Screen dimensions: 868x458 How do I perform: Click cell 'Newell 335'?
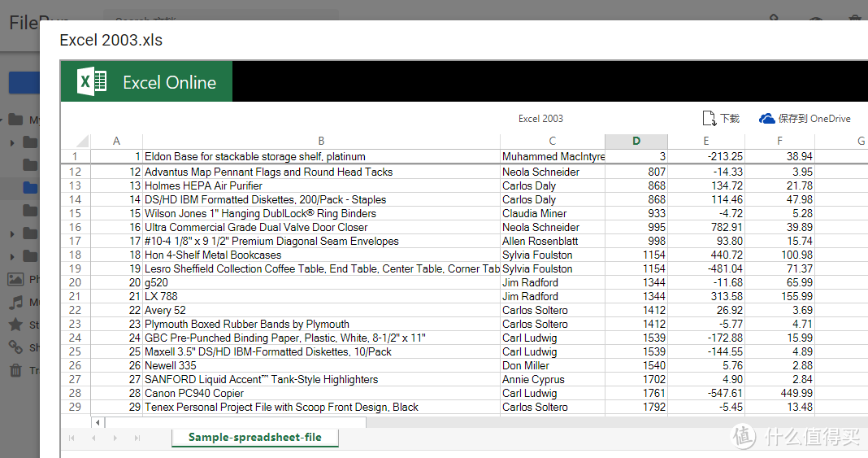(x=321, y=365)
